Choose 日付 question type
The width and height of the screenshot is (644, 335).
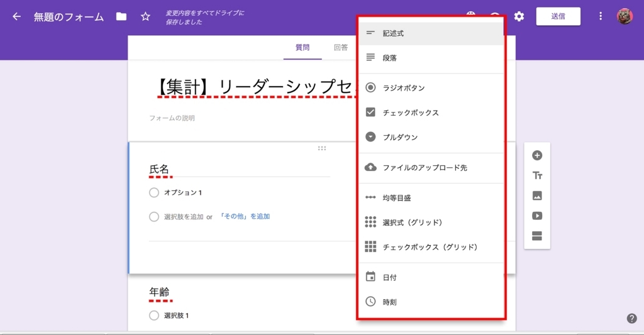431,278
